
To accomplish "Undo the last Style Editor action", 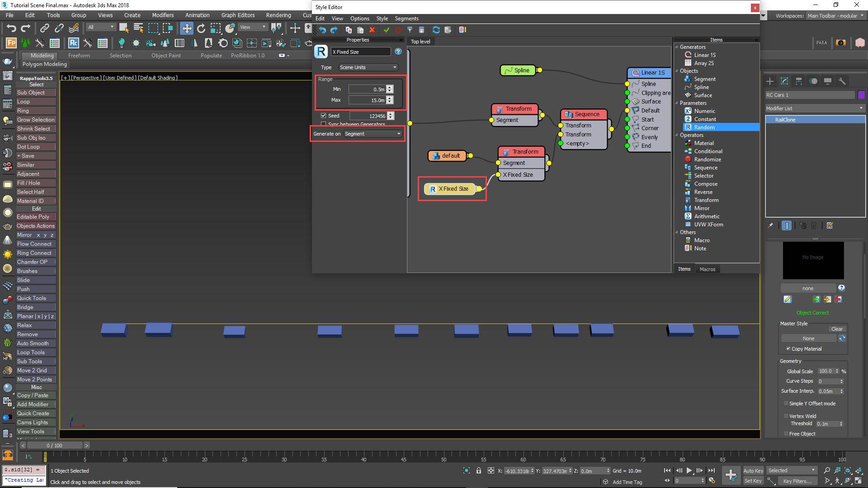I will (x=322, y=30).
